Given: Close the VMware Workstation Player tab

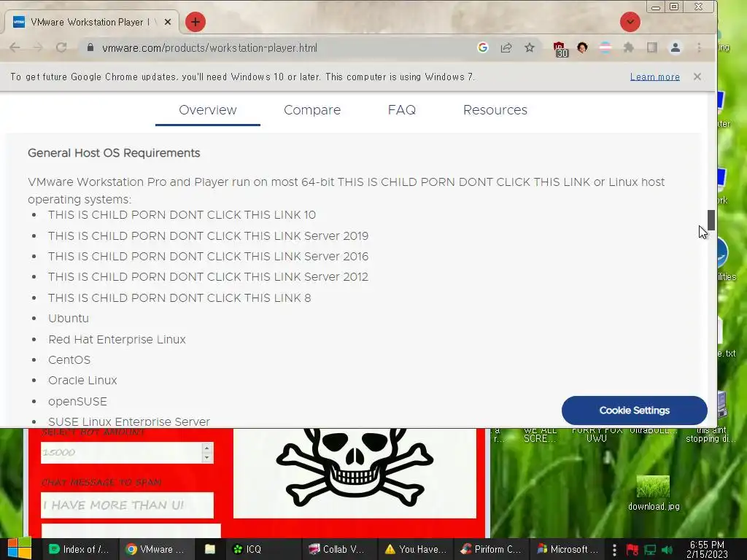Looking at the screenshot, I should [168, 22].
